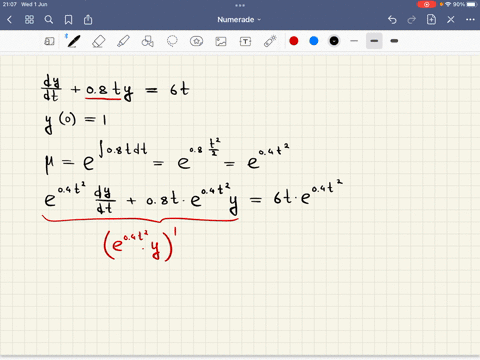Undo the last stroke
Image resolution: width=480 pixels, height=360 pixels.
pos(392,20)
